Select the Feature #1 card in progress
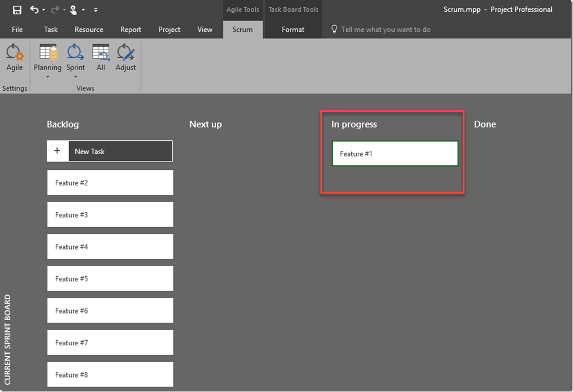 click(x=395, y=154)
